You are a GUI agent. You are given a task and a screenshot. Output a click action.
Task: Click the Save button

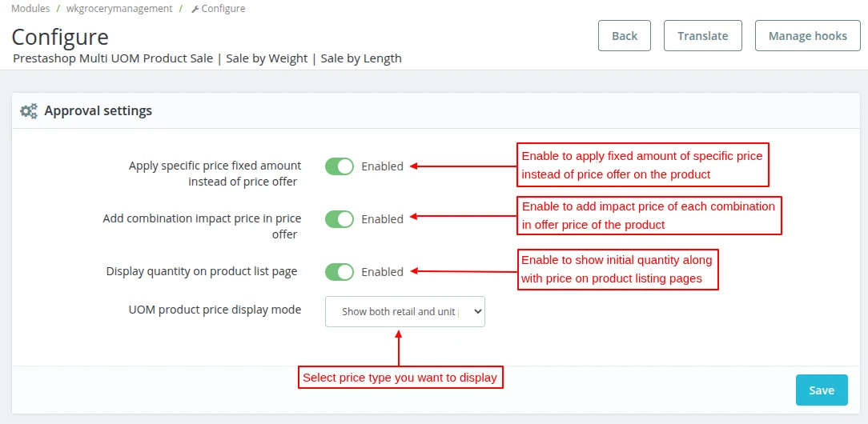click(x=822, y=390)
